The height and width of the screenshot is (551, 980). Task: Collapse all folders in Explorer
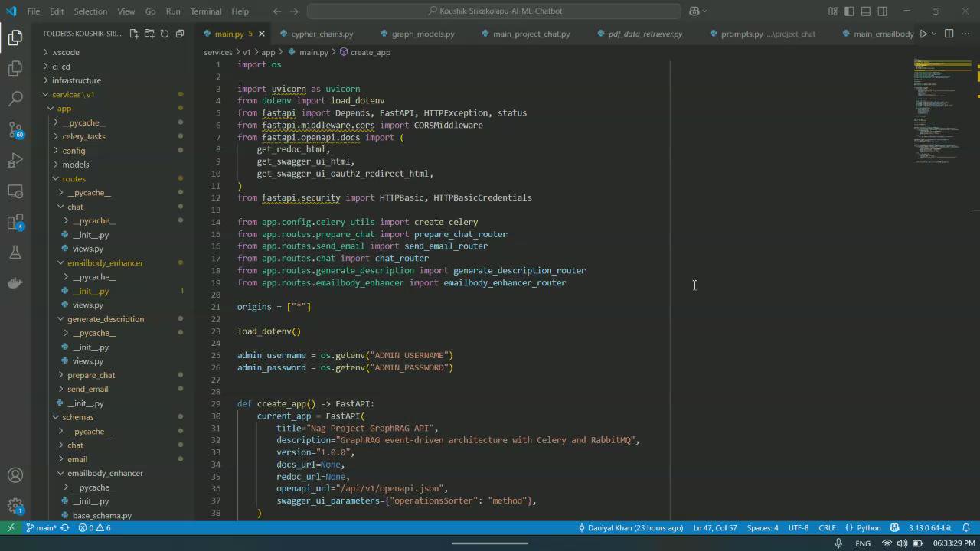pos(180,34)
